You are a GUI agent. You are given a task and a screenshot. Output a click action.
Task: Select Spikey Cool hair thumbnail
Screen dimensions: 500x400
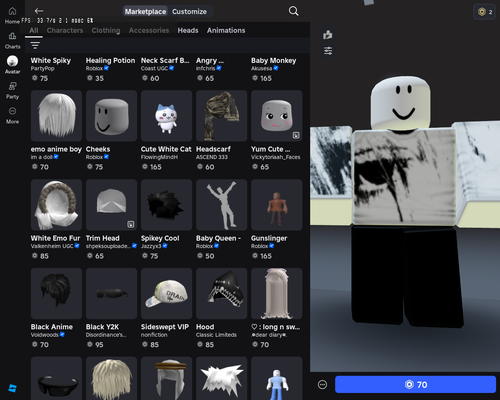point(166,205)
